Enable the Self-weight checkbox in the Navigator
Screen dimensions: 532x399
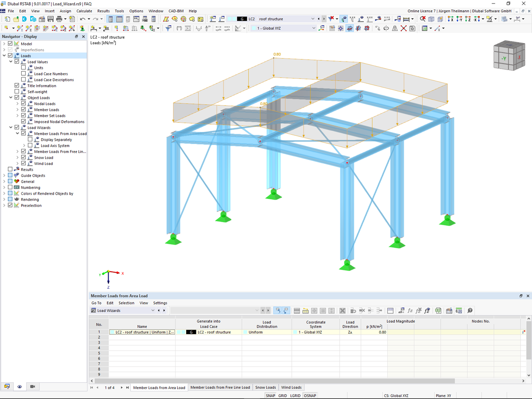point(16,91)
